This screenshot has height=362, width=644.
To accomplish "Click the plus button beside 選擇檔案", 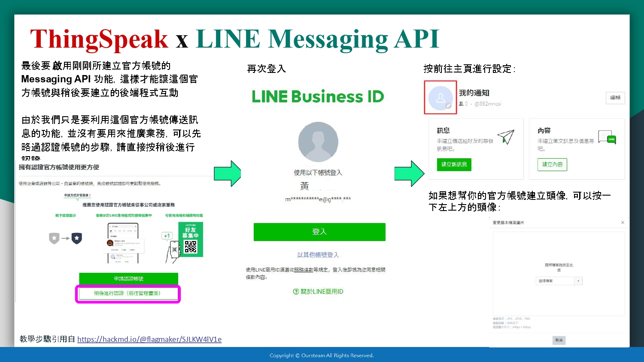I will [578, 281].
